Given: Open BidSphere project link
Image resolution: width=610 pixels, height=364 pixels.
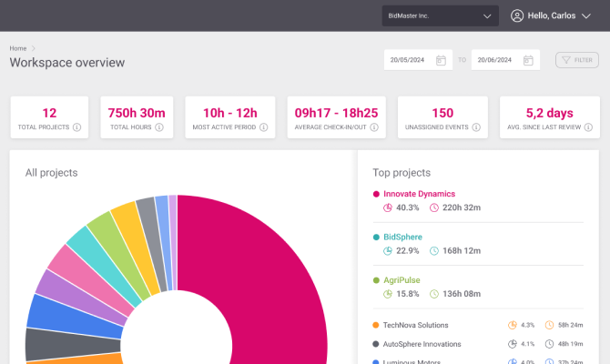Looking at the screenshot, I should point(402,237).
